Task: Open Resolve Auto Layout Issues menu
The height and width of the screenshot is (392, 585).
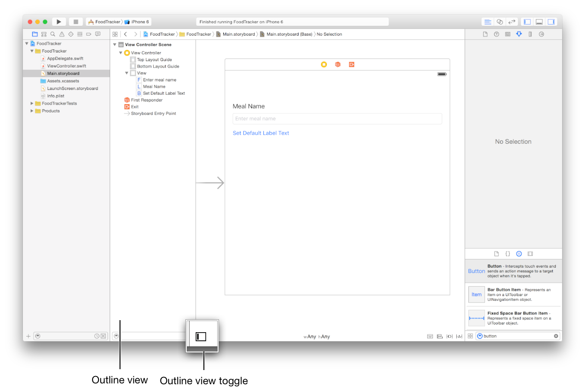Action: tap(459, 336)
